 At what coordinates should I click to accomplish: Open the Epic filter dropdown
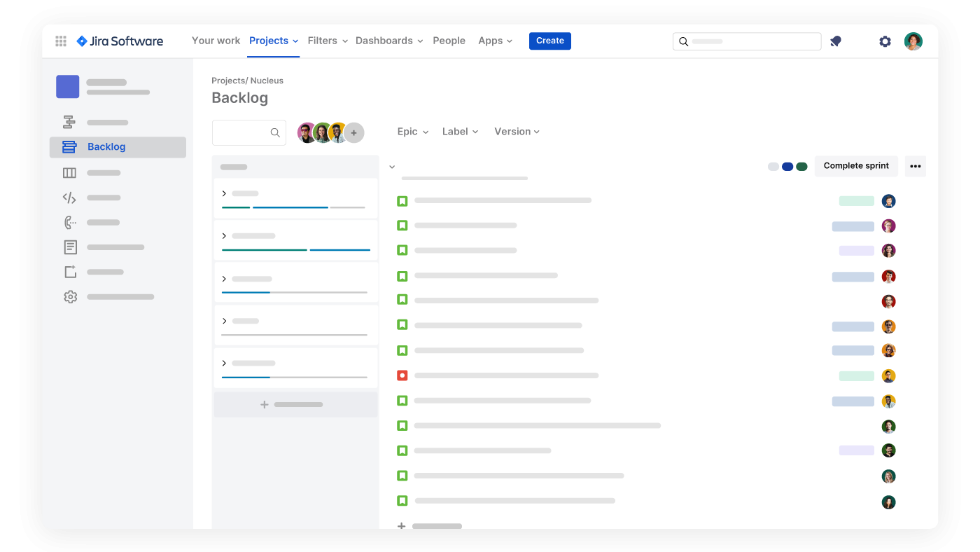point(412,132)
